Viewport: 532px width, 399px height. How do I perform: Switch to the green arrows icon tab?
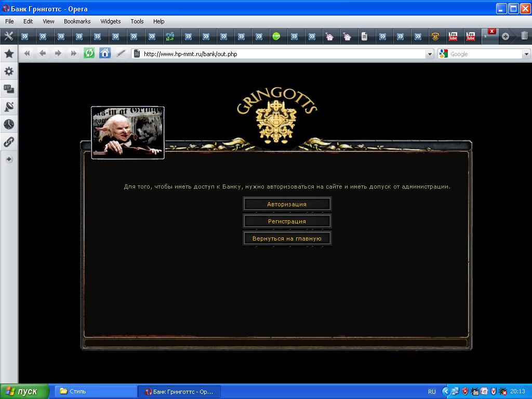coord(170,36)
